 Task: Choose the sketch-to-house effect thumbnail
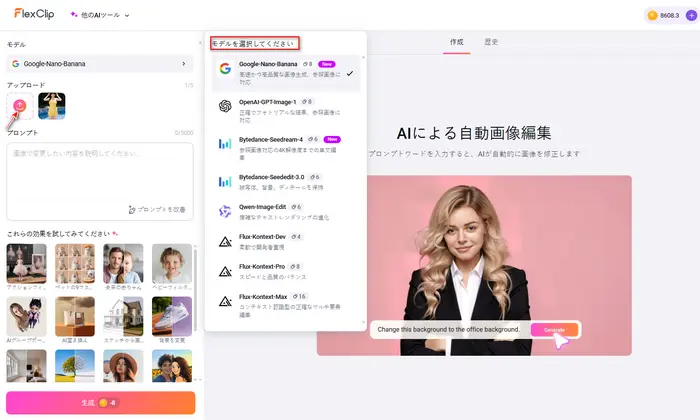[x=123, y=316]
